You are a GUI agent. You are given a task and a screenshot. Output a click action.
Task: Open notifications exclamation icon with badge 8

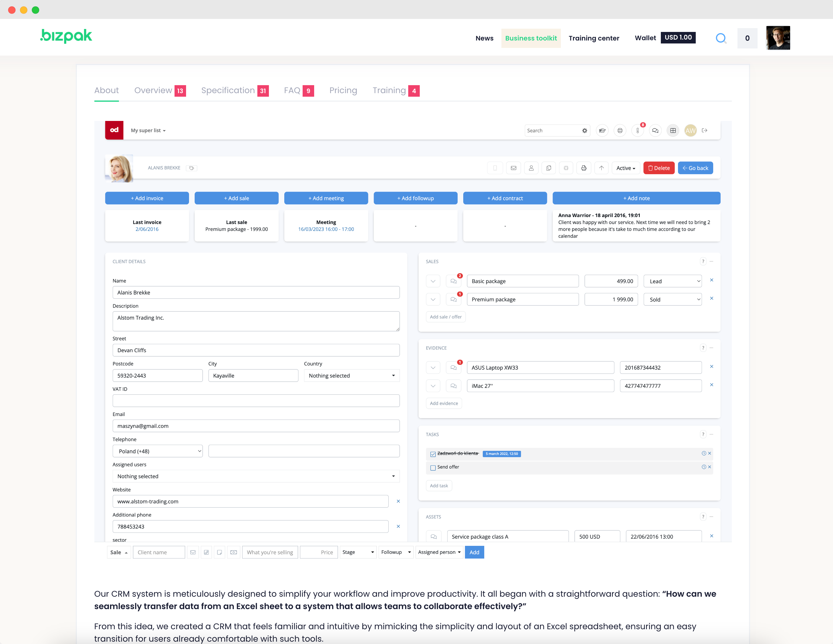638,130
